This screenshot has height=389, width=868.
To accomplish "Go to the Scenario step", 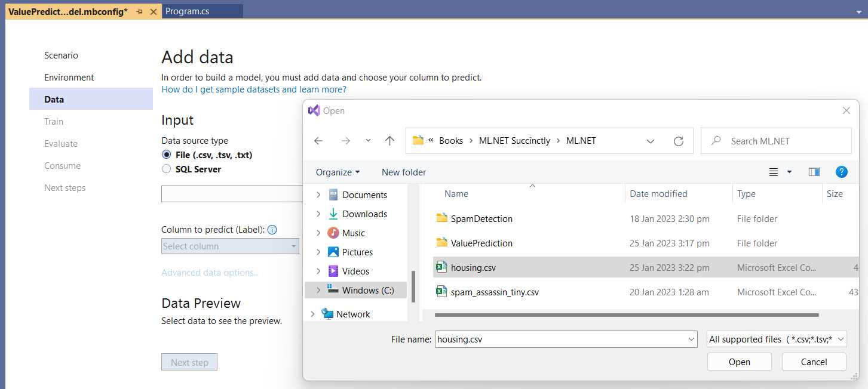I will [61, 55].
